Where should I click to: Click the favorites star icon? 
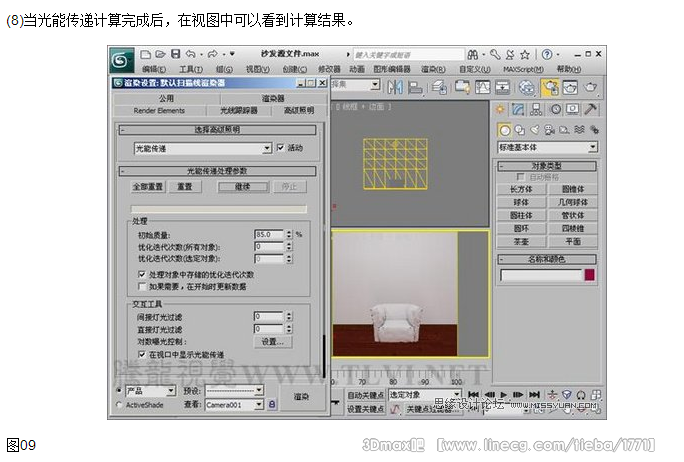point(525,55)
